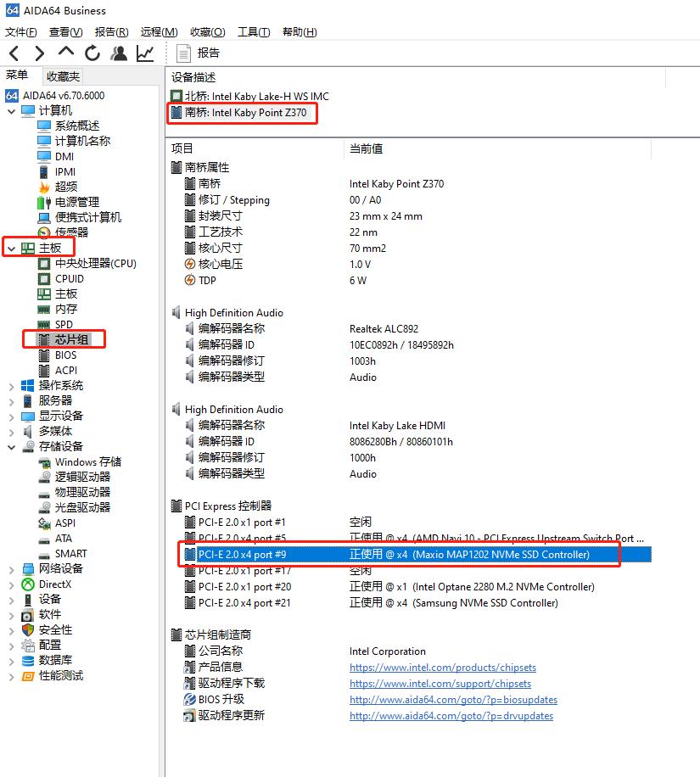Open the 收藏(O) menu
This screenshot has width=700, height=777.
208,32
